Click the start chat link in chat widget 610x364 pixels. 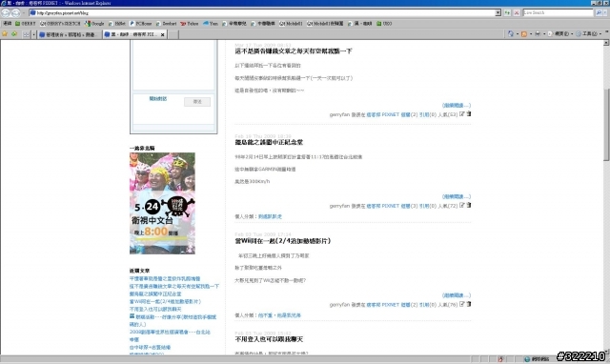[x=158, y=99]
